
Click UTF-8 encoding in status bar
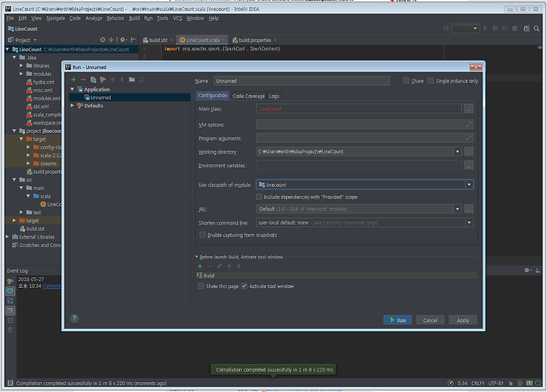tap(495, 383)
